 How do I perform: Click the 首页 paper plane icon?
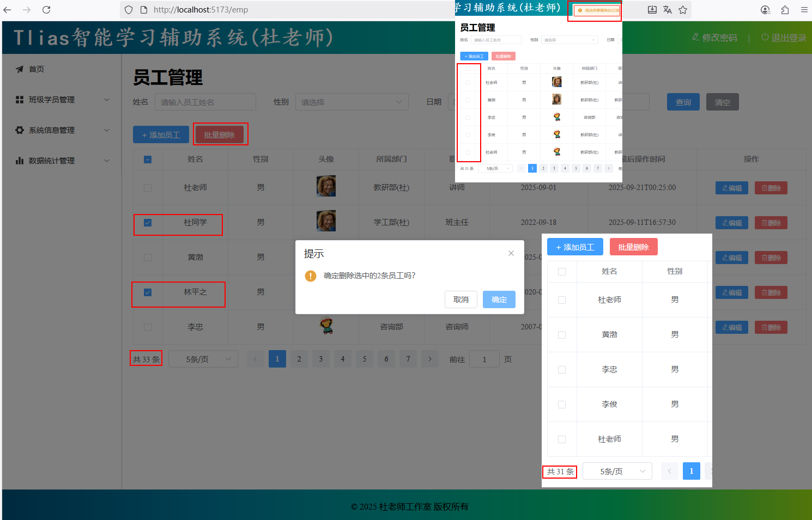pyautogui.click(x=20, y=69)
